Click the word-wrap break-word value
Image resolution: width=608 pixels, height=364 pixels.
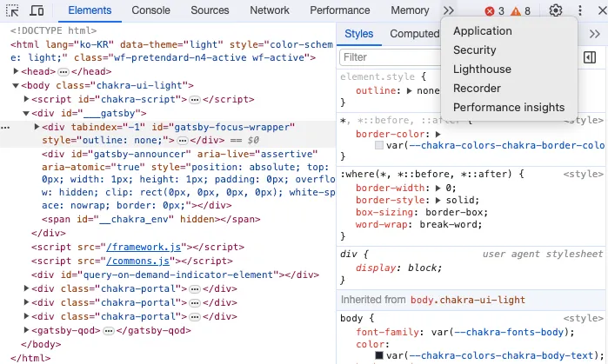click(448, 225)
